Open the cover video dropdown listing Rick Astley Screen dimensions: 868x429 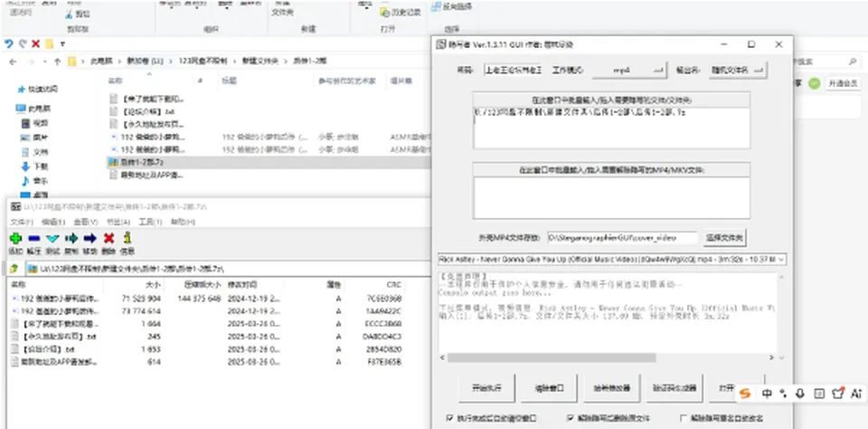coord(612,259)
